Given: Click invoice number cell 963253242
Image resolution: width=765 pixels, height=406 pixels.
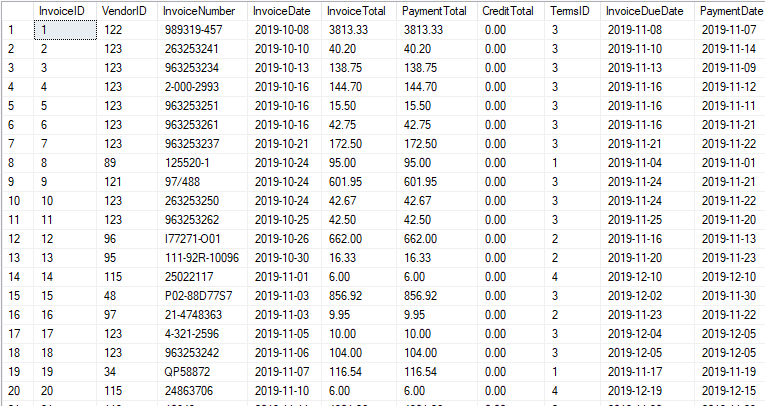Looking at the screenshot, I should [202, 353].
